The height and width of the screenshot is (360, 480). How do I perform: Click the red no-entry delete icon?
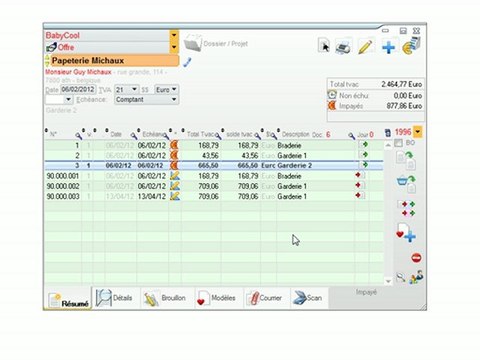(x=416, y=258)
